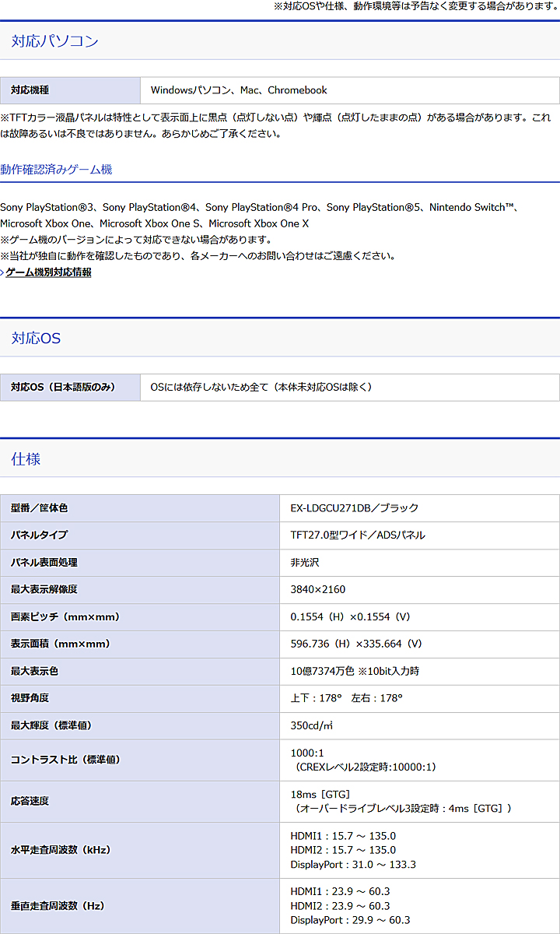560x934 pixels.
Task: Select the OSには依存しないため全て value cell
Action: click(350, 387)
